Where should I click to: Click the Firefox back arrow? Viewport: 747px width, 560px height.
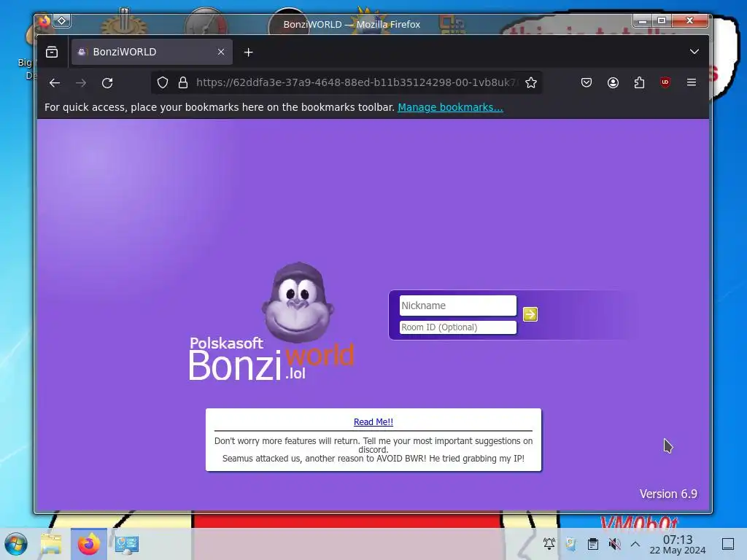[54, 83]
